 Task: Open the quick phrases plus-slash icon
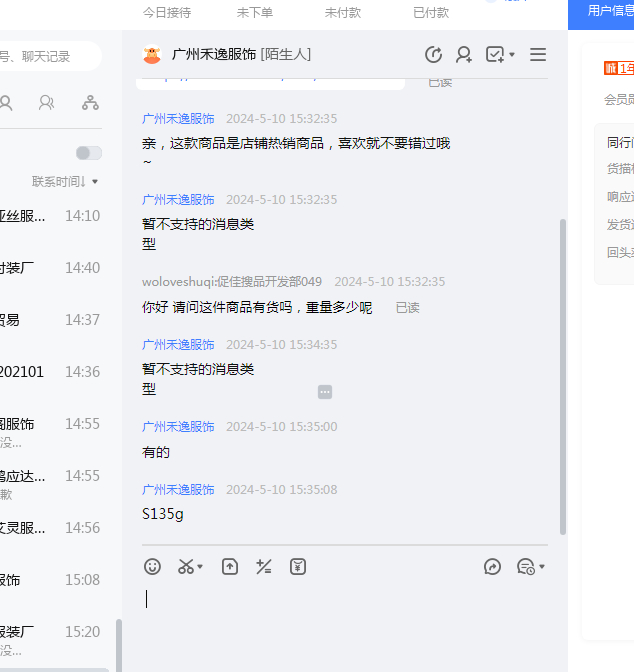[x=264, y=567]
